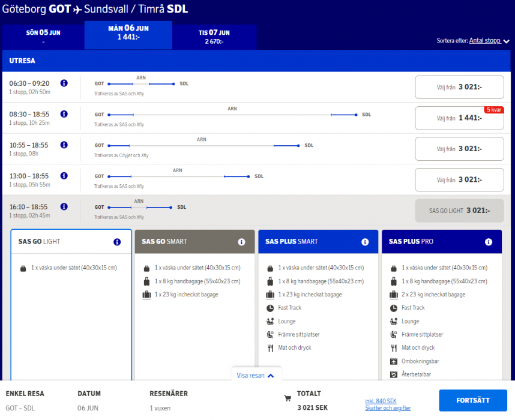This screenshot has width=515, height=420.
Task: Show info for 13:00 – 18:55 flight
Action: click(x=64, y=176)
